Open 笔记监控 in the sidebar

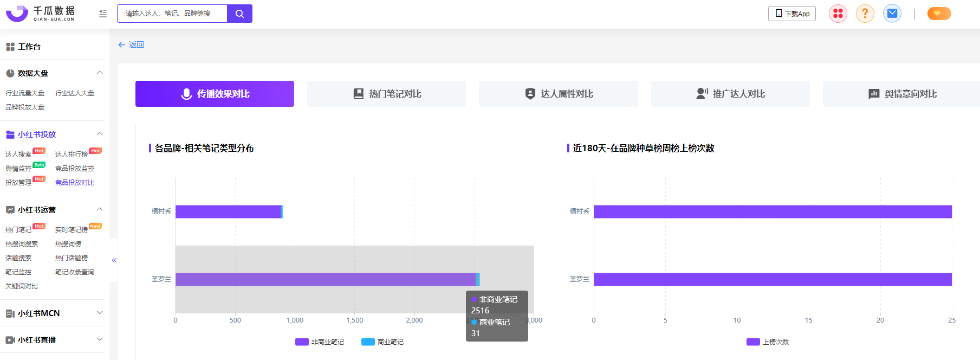click(x=18, y=272)
